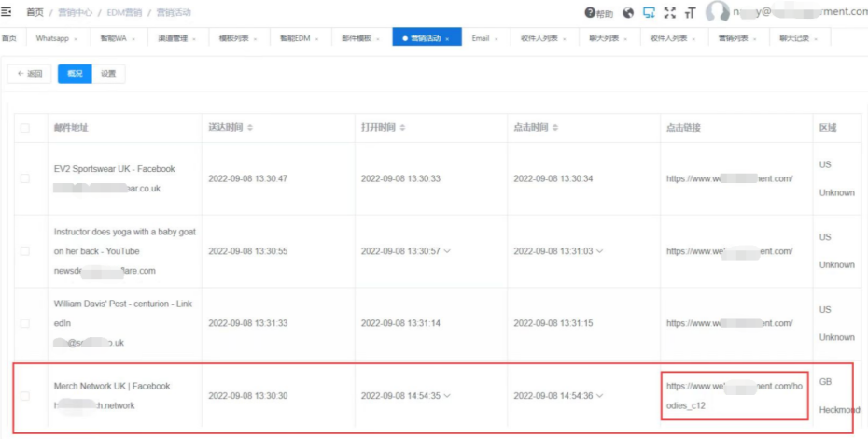Close the 智能EDM tab with its x
868x439 pixels.
(316, 39)
